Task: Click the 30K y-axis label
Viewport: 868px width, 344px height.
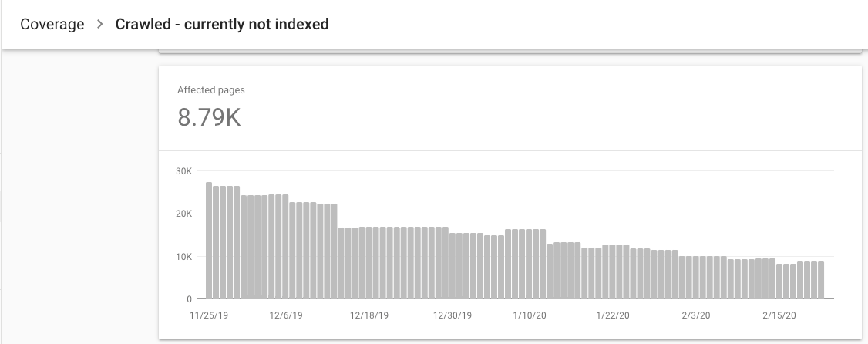Action: tap(184, 171)
